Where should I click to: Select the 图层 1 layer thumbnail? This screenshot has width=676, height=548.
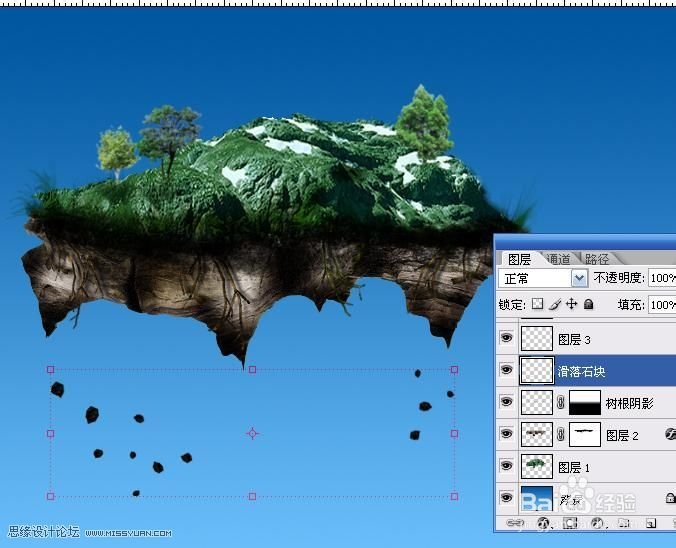click(x=537, y=466)
